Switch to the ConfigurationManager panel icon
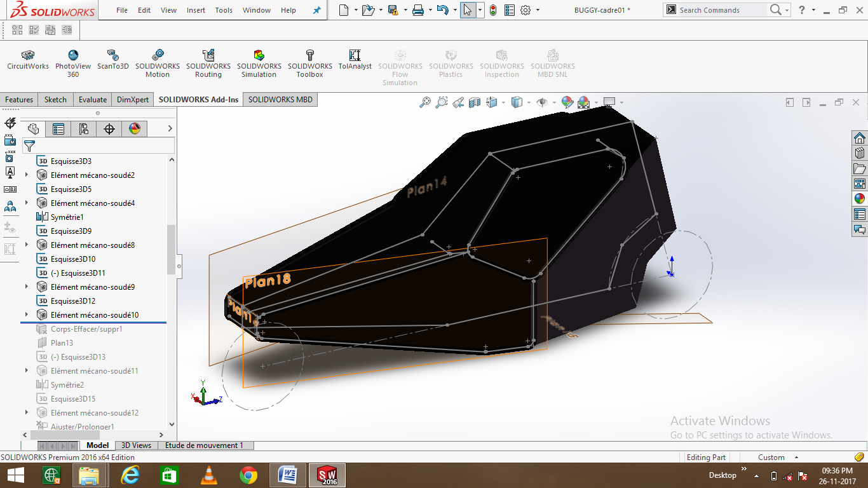Image resolution: width=868 pixels, height=488 pixels. pos(85,128)
